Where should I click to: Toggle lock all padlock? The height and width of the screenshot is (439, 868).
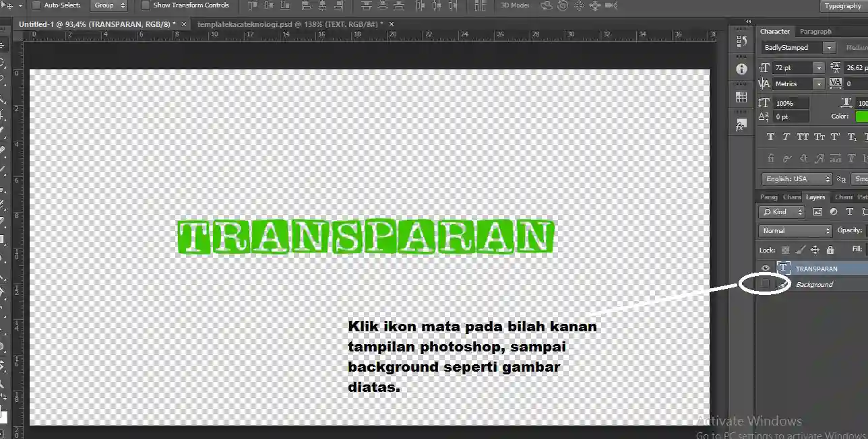[830, 250]
